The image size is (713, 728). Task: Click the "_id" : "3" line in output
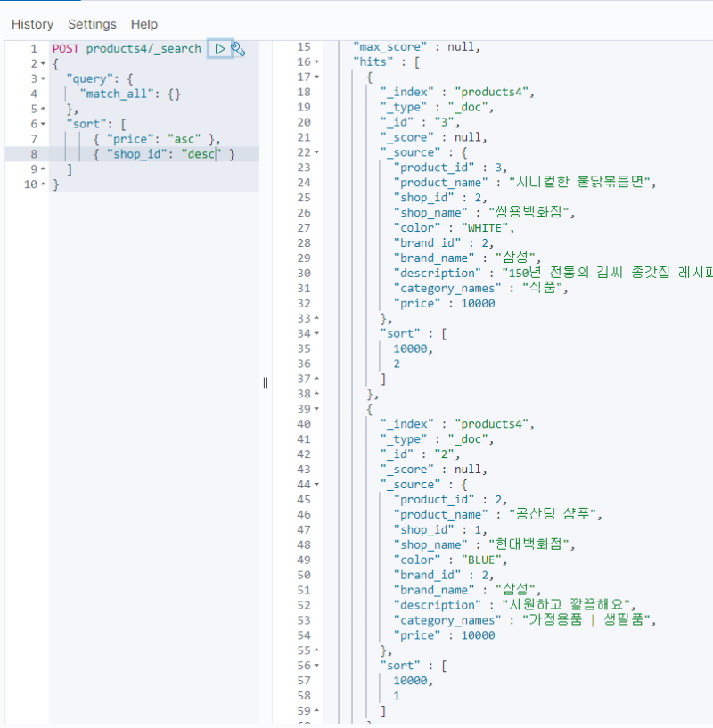tap(421, 122)
